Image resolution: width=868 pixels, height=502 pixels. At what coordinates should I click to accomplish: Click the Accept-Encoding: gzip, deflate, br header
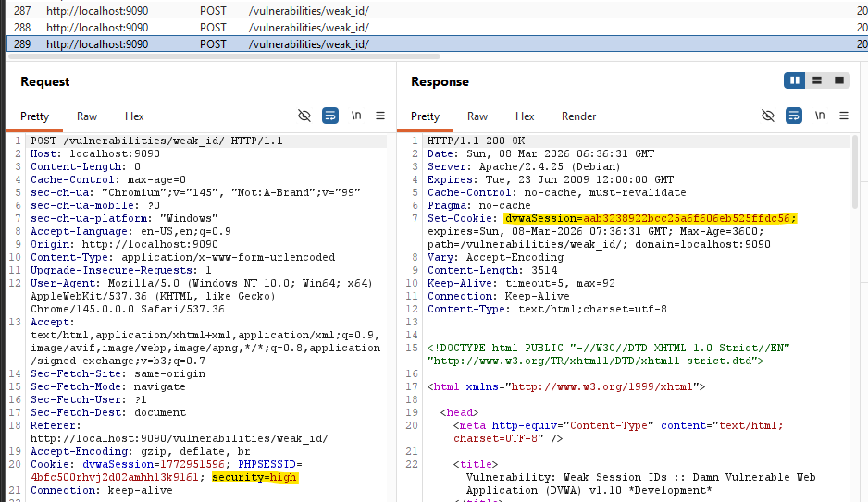point(141,451)
